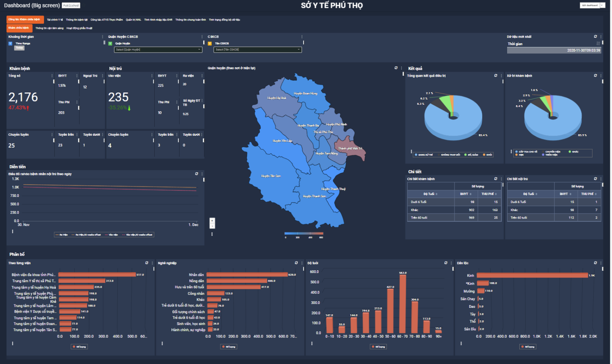Toggle CHUYỂN VIỆN legend entry
Screen dimensions: 612x364
click(x=551, y=152)
